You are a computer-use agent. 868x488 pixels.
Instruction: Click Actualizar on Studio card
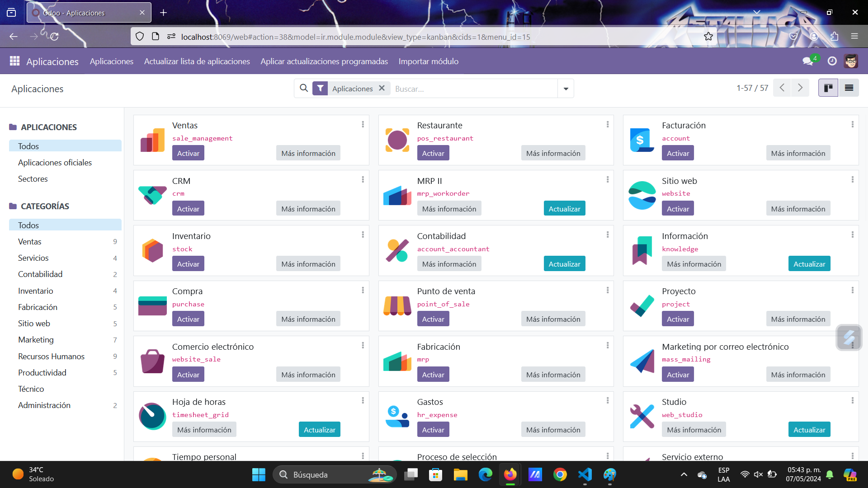(x=809, y=429)
